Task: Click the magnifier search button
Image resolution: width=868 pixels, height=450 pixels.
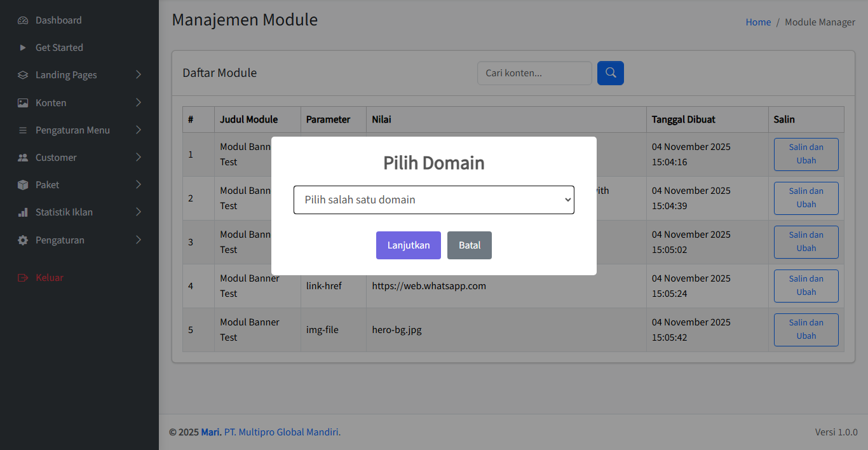Action: point(610,73)
